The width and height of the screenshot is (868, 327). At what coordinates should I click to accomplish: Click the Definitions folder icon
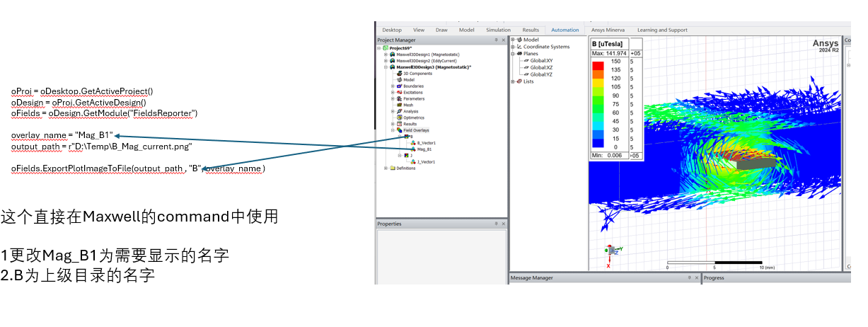(x=393, y=168)
